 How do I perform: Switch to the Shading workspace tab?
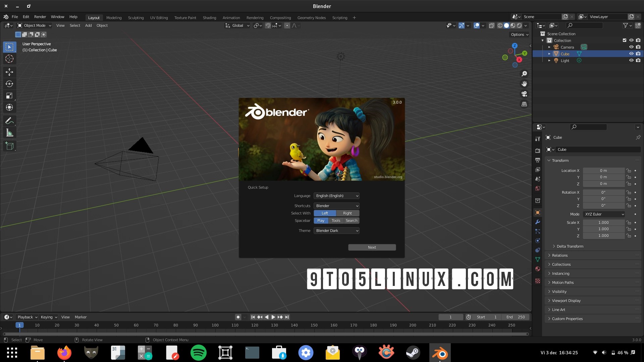pos(209,17)
